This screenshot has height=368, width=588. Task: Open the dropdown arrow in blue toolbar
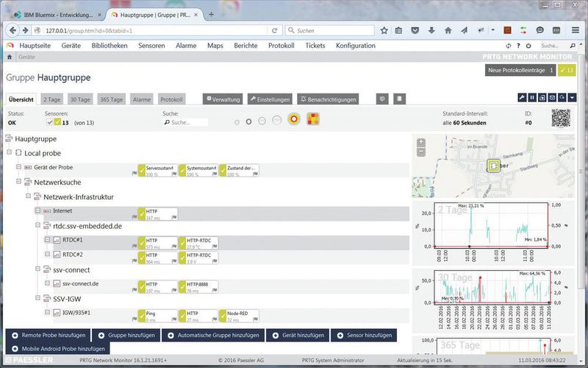click(x=572, y=98)
